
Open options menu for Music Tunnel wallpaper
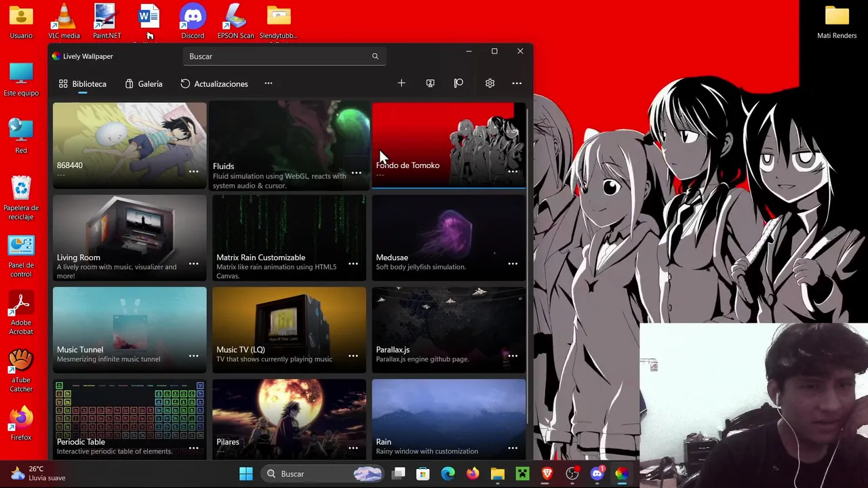(x=193, y=356)
